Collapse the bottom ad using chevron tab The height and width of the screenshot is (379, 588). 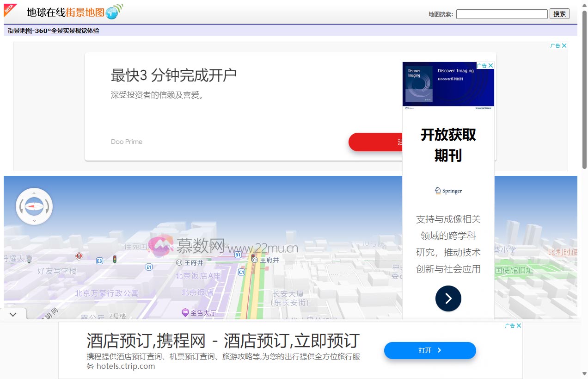13,314
